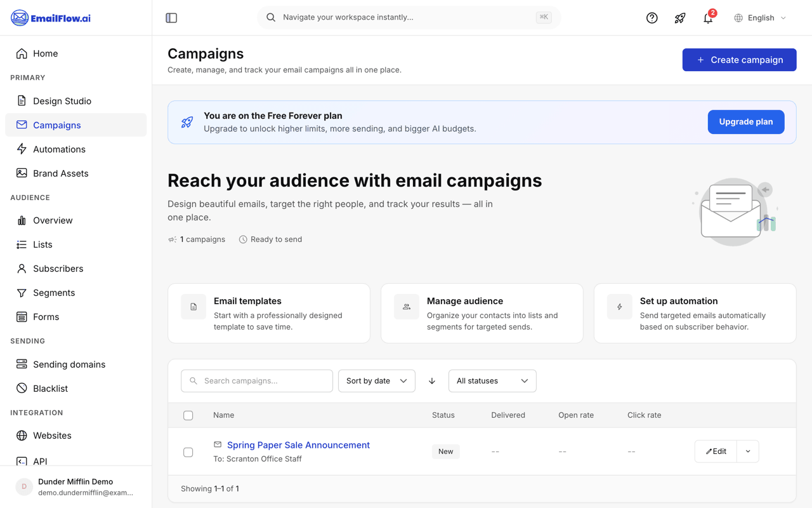Click the Name column header
The image size is (812, 508).
click(x=224, y=415)
